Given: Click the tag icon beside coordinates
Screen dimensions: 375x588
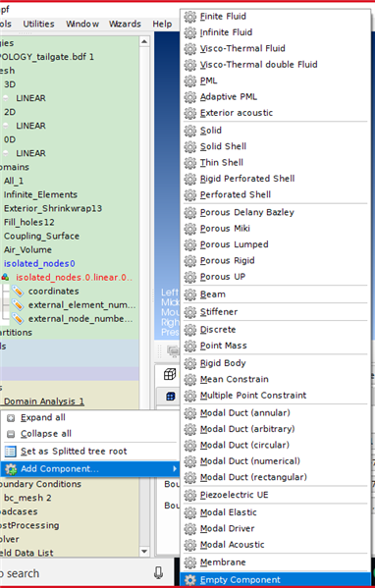Looking at the screenshot, I should point(18,291).
